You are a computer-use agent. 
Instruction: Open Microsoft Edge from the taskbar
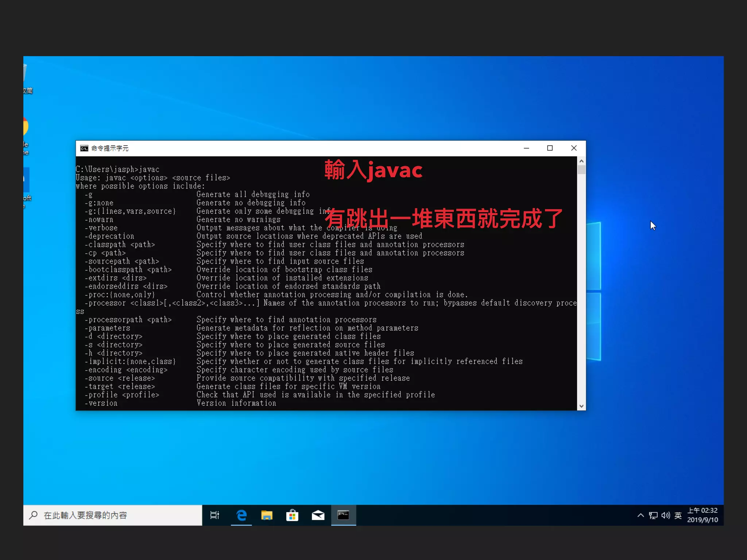click(241, 515)
